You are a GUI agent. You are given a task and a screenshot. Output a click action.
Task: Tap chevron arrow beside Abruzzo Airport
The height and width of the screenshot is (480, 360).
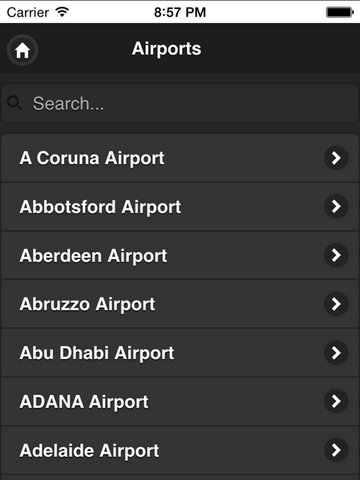click(336, 304)
